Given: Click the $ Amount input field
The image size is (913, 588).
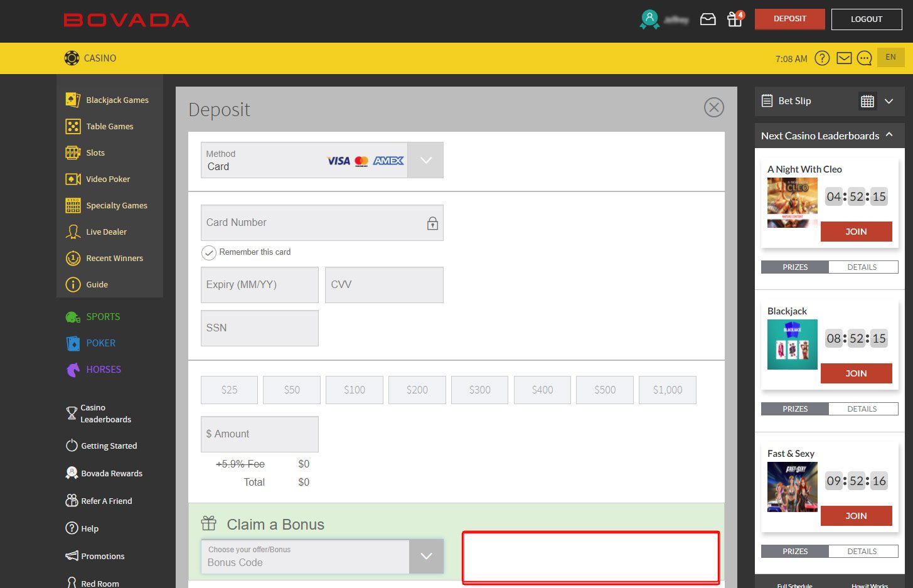Looking at the screenshot, I should pos(260,434).
